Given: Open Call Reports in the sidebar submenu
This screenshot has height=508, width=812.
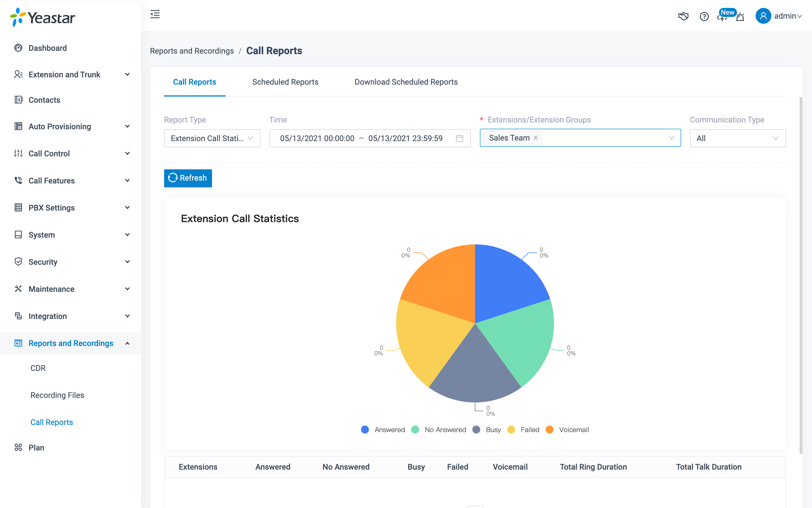Looking at the screenshot, I should [52, 422].
